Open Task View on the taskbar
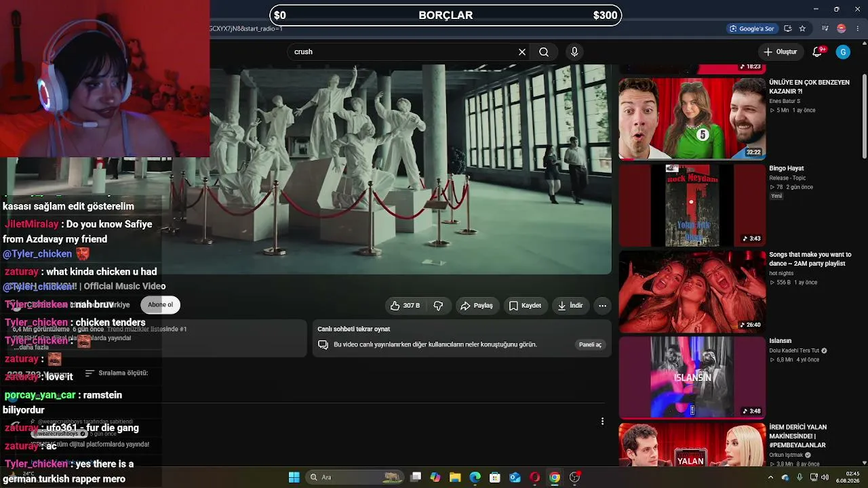Viewport: 868px width, 488px height. (x=416, y=477)
